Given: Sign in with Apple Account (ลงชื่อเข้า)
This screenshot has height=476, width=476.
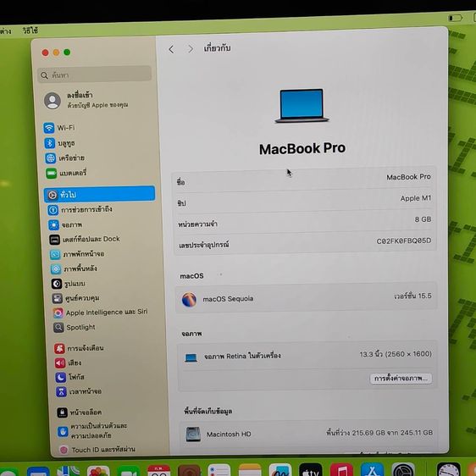Looking at the screenshot, I should (86, 100).
